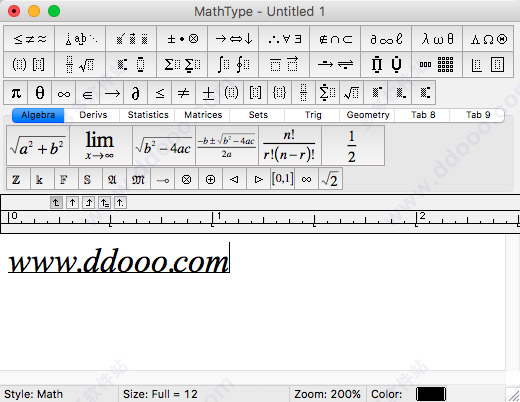
Task: Open the set theory symbols palette (∉∩⊂)
Action: tap(335, 39)
